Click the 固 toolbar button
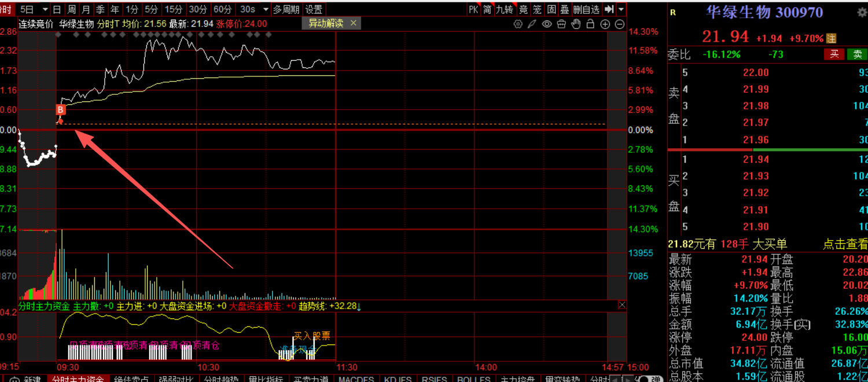The image size is (868, 382). [x=551, y=9]
